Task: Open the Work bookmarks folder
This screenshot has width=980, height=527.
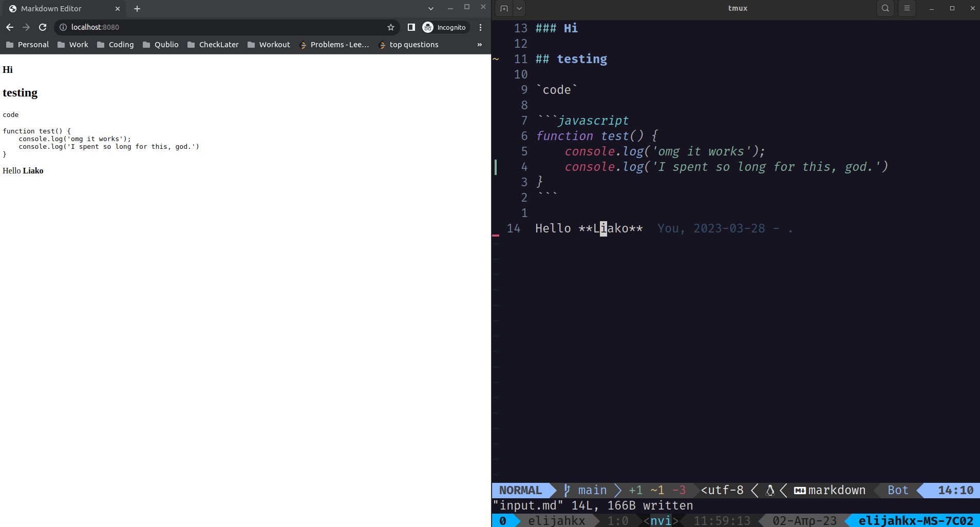Action: 73,45
